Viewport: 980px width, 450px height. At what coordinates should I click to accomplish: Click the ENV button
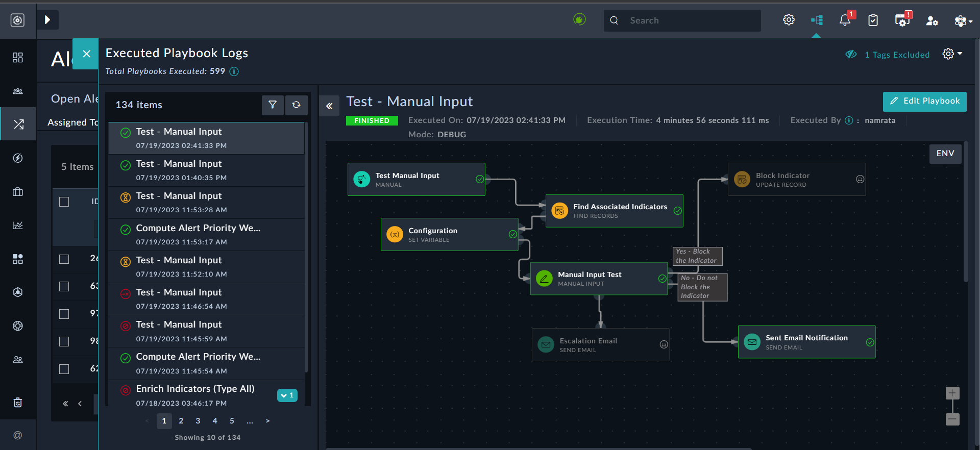[945, 154]
